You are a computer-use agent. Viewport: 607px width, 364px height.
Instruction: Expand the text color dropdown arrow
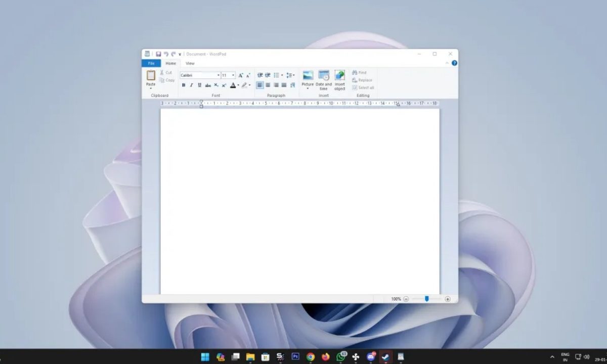pyautogui.click(x=238, y=85)
